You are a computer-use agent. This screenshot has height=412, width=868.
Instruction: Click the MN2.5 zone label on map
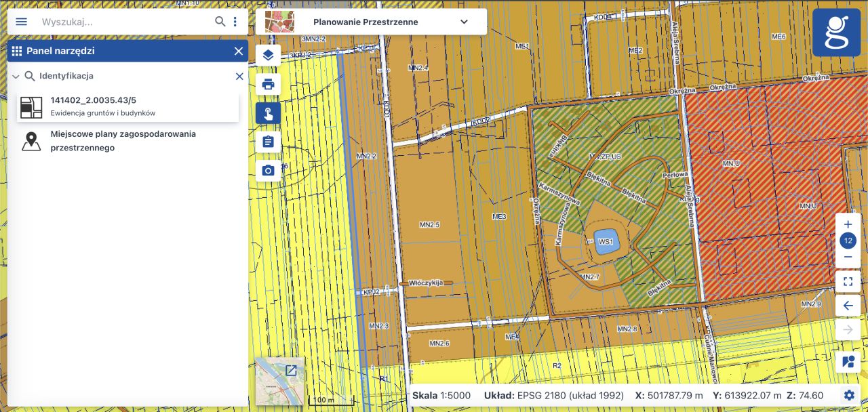429,224
